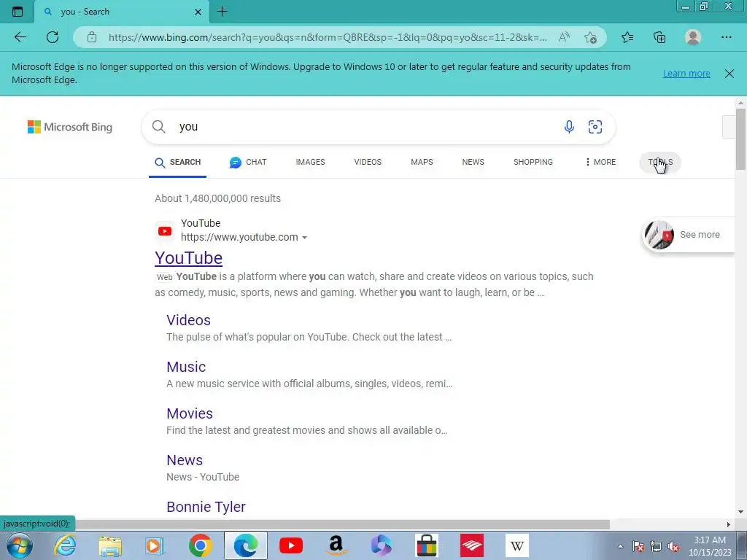Open a new tab with plus button
Image resolution: width=747 pixels, height=560 pixels.
pos(222,12)
